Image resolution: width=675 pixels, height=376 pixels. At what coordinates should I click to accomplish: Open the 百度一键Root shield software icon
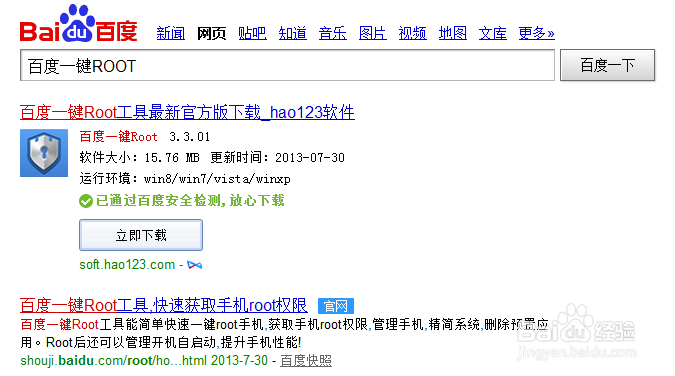pos(44,153)
